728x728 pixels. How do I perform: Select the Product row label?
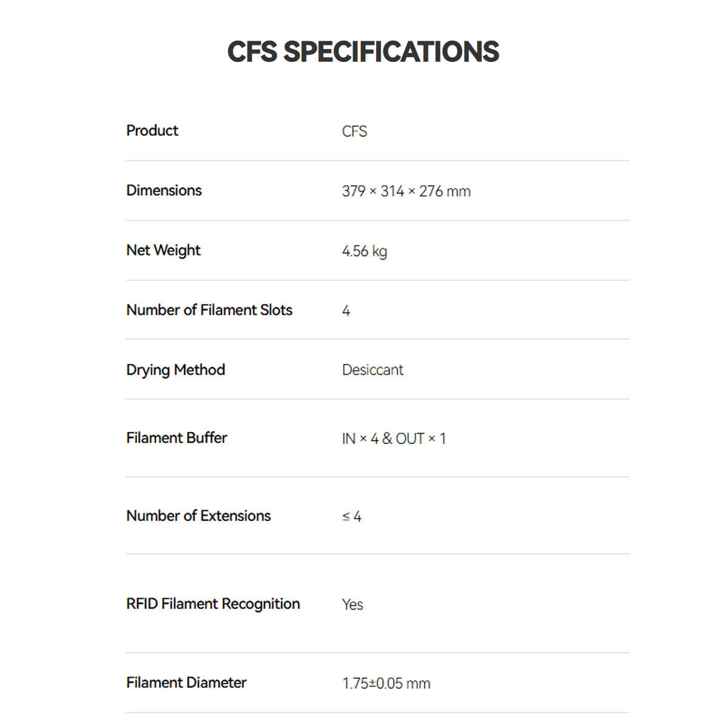152,130
